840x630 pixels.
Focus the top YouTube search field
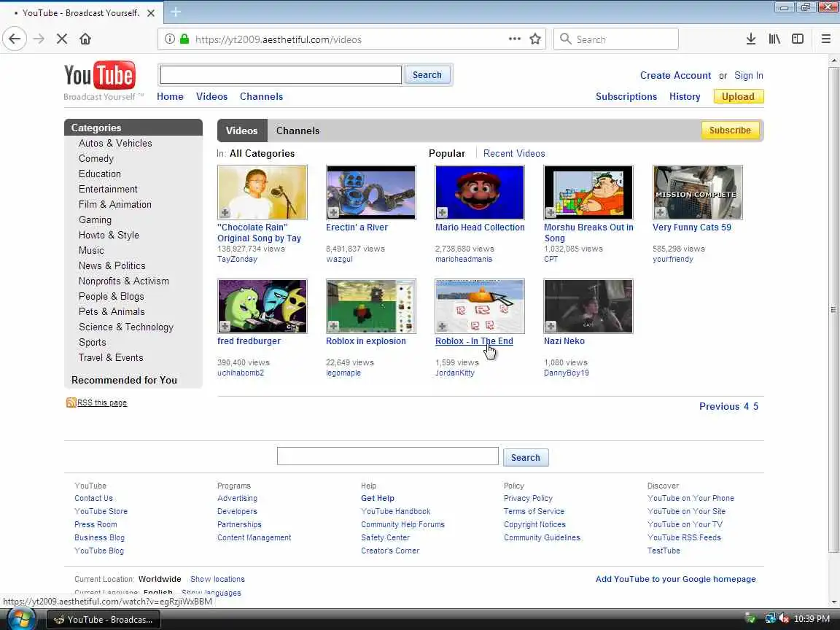(x=281, y=75)
